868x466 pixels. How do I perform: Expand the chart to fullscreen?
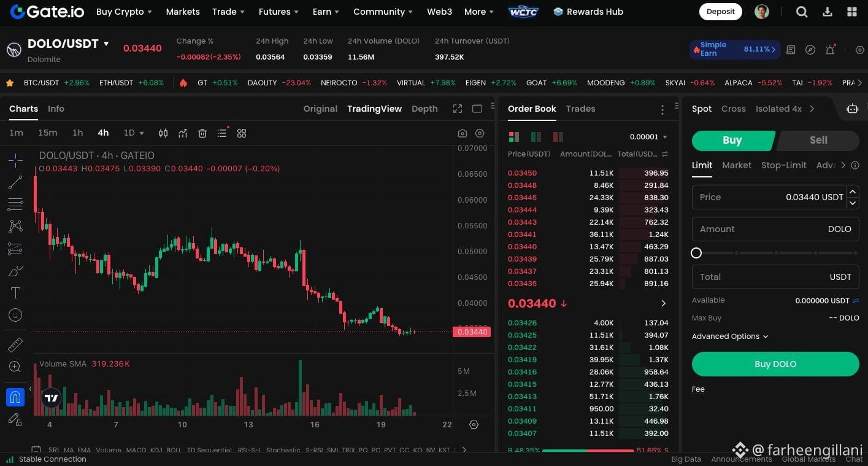[458, 109]
